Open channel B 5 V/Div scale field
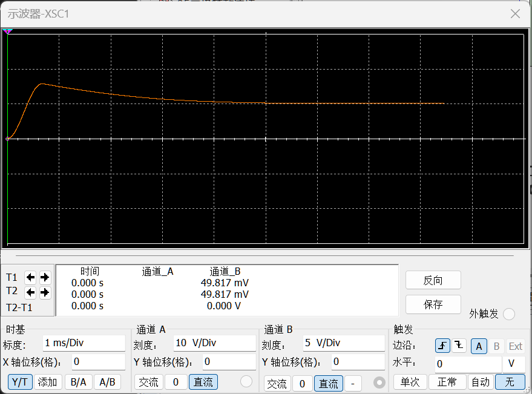 coord(344,343)
